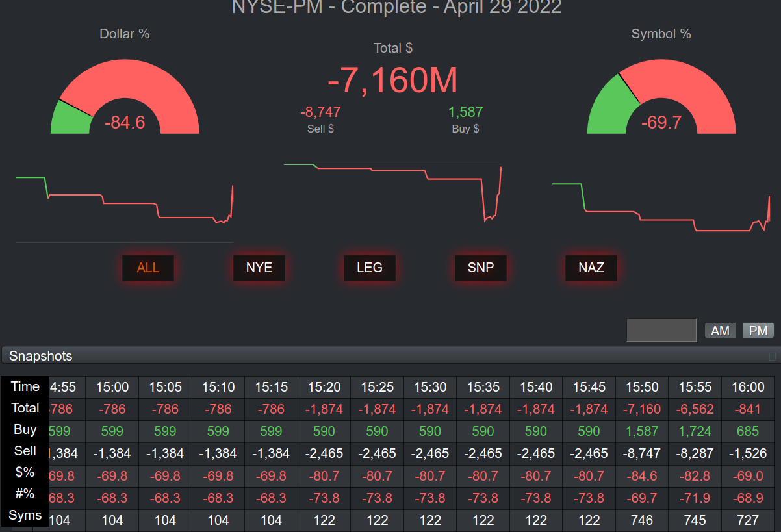781x532 pixels.
Task: Click Syms cell 727 at 16:00
Action: tap(748, 520)
